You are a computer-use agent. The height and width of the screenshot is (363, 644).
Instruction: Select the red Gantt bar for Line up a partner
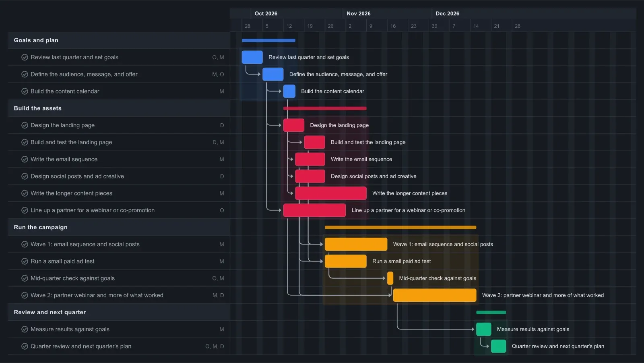click(x=314, y=210)
